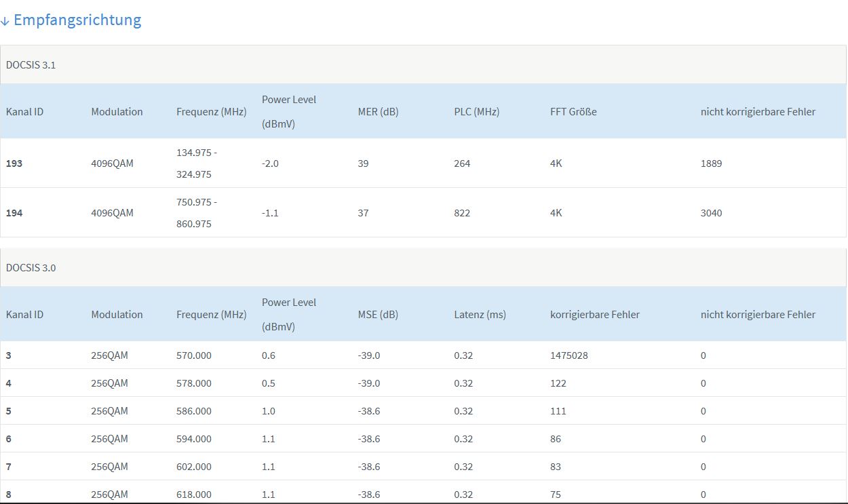Click the PLC (MHz) column header

(476, 112)
